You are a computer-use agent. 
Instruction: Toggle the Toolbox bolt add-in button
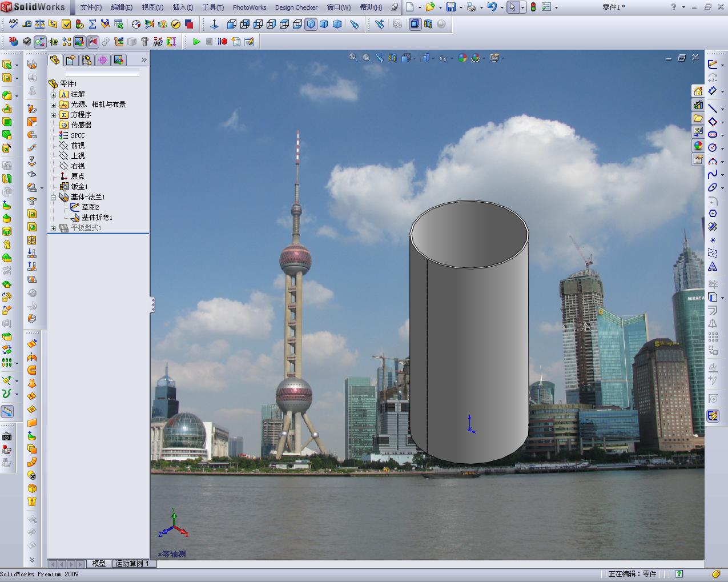coord(145,42)
